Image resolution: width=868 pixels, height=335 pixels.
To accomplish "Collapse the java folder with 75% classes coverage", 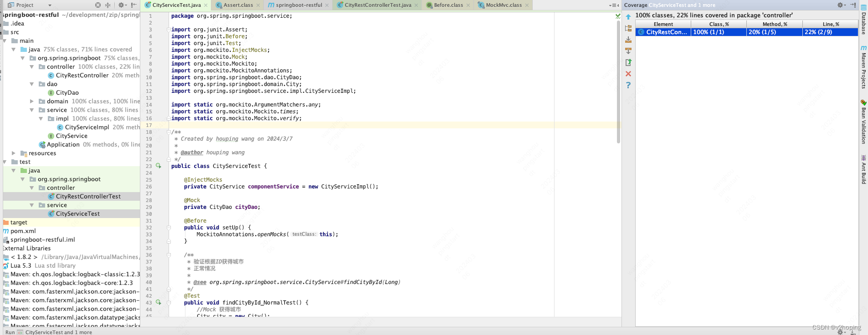I will point(14,50).
